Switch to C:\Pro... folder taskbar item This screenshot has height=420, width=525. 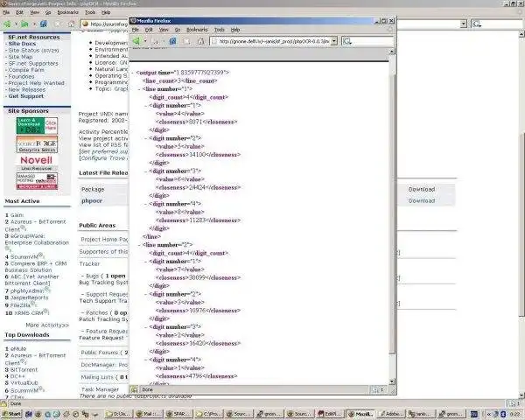[x=207, y=414]
